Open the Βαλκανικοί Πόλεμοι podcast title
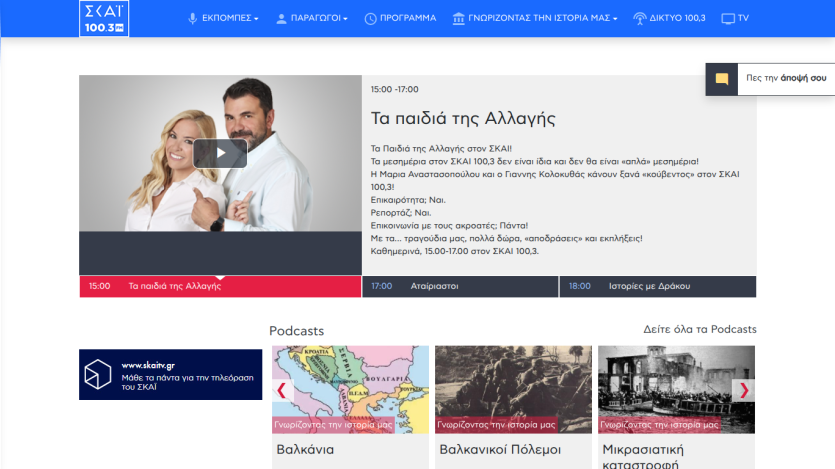This screenshot has height=469, width=835. coord(500,449)
